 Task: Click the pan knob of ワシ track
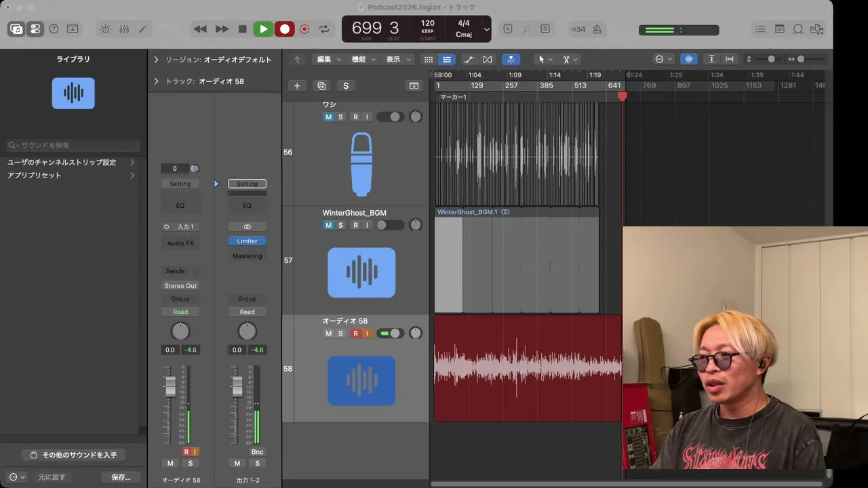point(416,117)
